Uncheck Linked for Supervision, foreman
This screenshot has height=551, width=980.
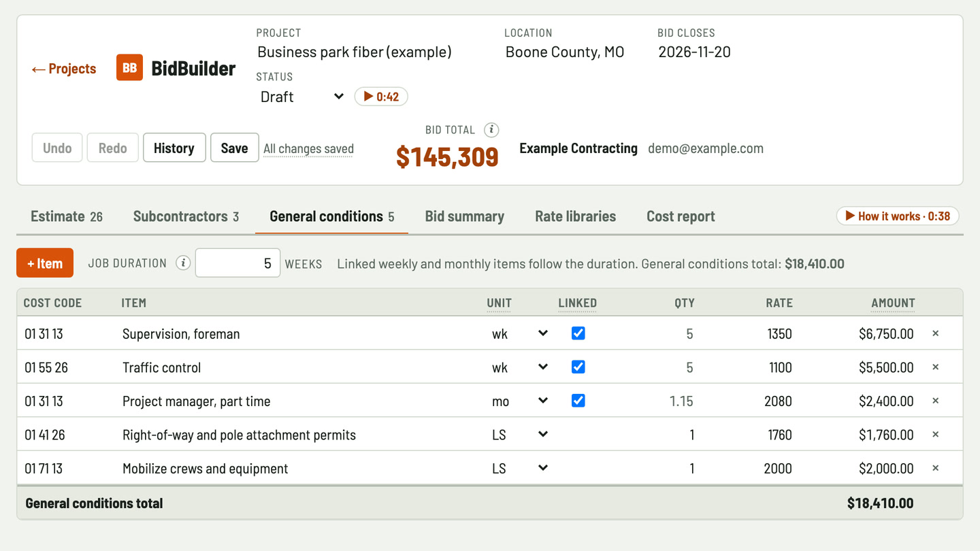tap(578, 333)
